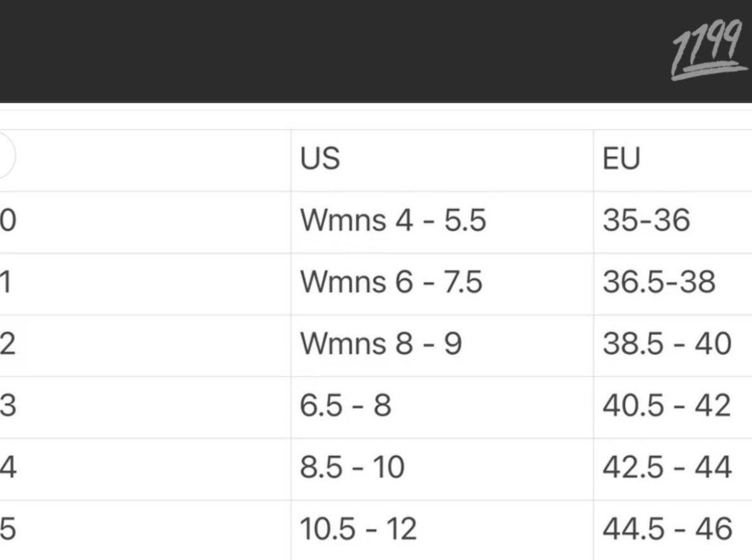
Task: Click the Wmns 4 - 5.5 cell
Action: pos(393,221)
